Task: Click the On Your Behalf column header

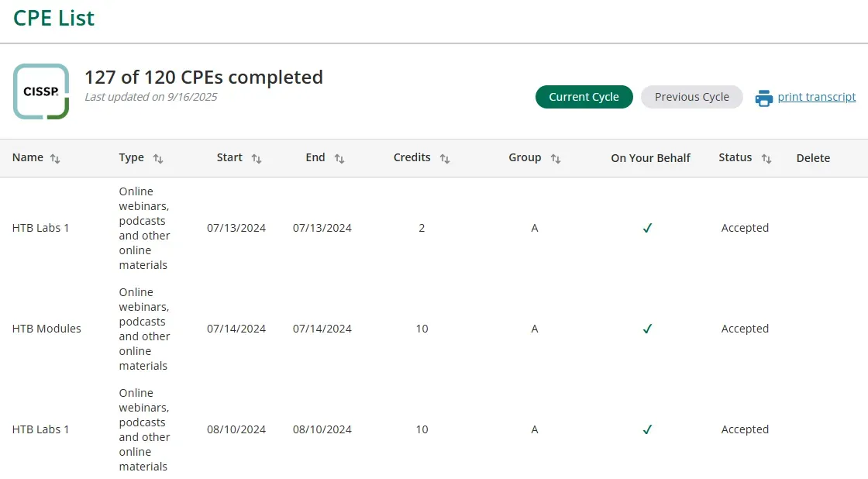Action: click(650, 158)
